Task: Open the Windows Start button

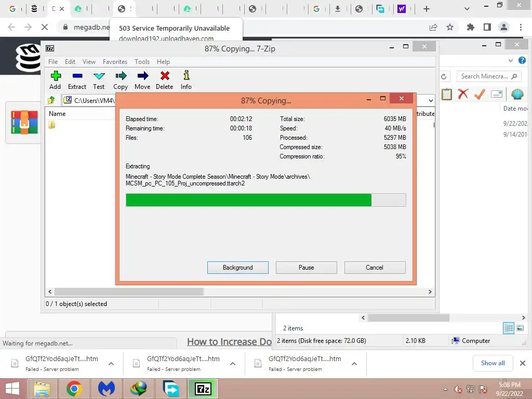Action: pos(12,389)
